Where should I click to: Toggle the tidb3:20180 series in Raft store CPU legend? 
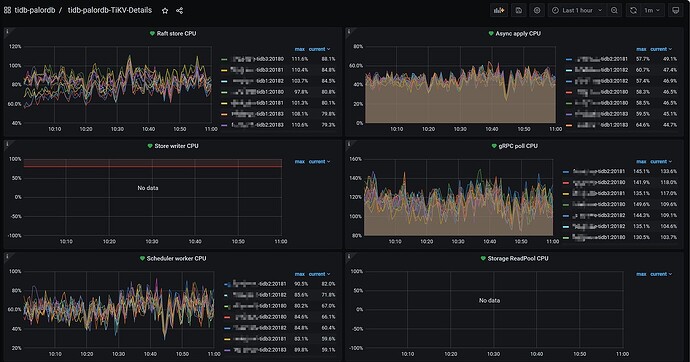[253, 59]
